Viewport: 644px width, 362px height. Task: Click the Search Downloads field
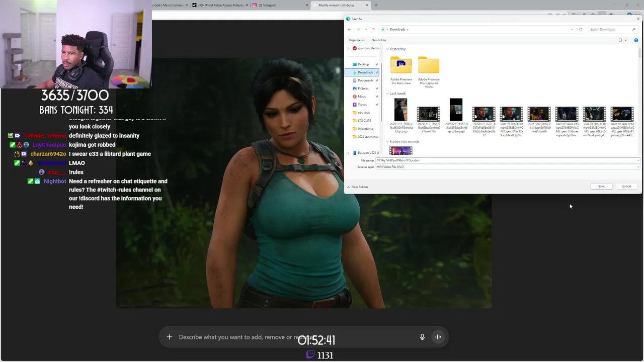pos(612,29)
